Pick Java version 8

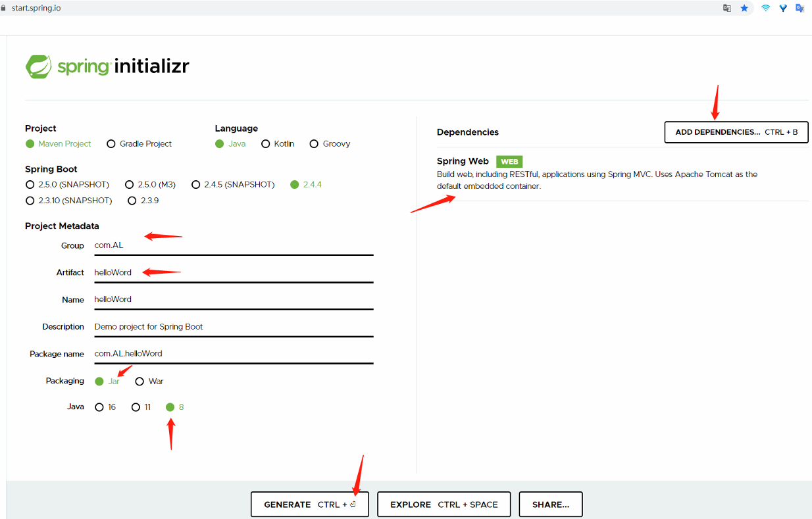(x=175, y=407)
